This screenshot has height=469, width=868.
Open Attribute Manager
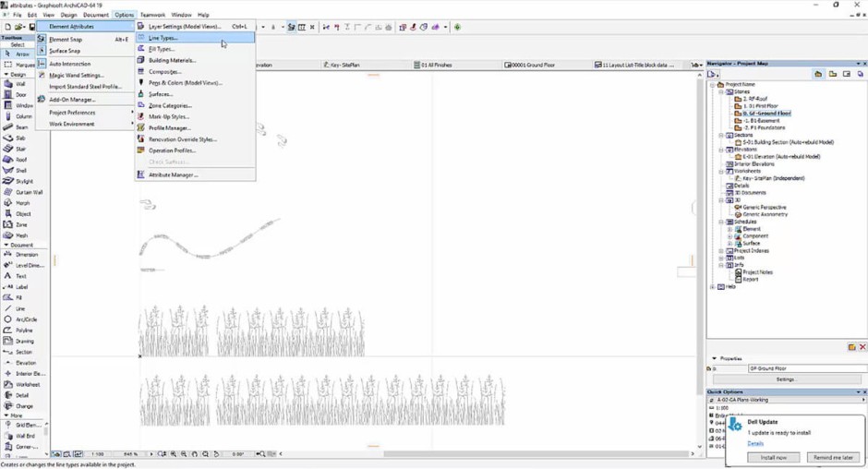point(196,174)
